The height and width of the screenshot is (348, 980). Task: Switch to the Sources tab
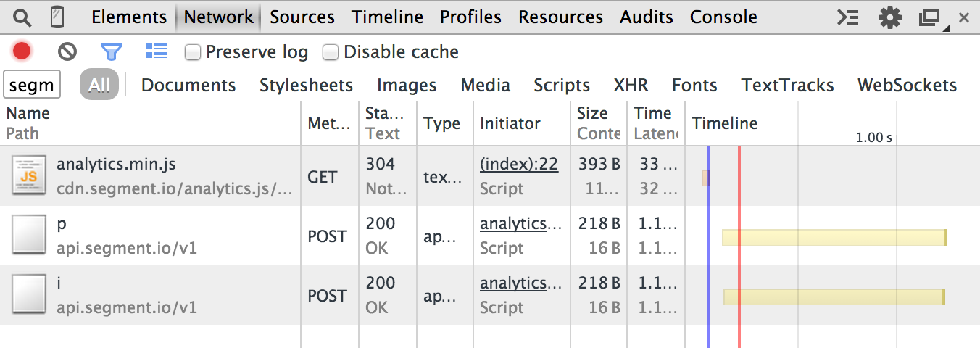pos(302,17)
